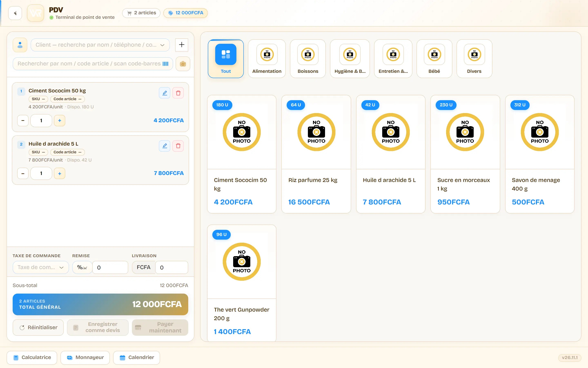Viewport: 588px width, 368px height.
Task: Select the Divers category
Action: click(x=474, y=59)
